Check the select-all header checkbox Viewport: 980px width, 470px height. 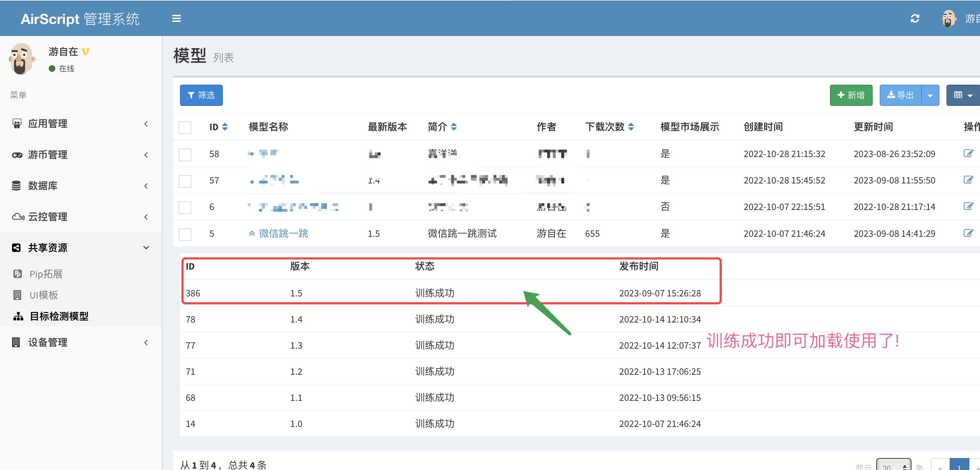(x=185, y=127)
